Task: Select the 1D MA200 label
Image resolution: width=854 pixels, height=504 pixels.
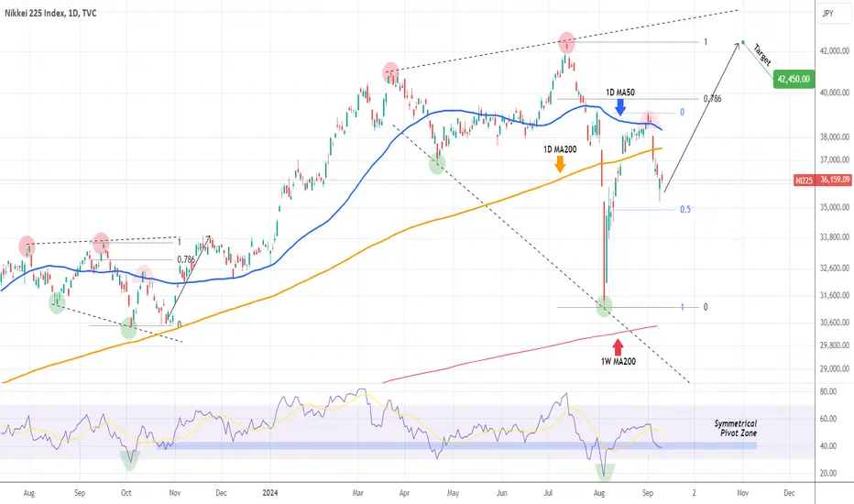Action: [x=560, y=149]
